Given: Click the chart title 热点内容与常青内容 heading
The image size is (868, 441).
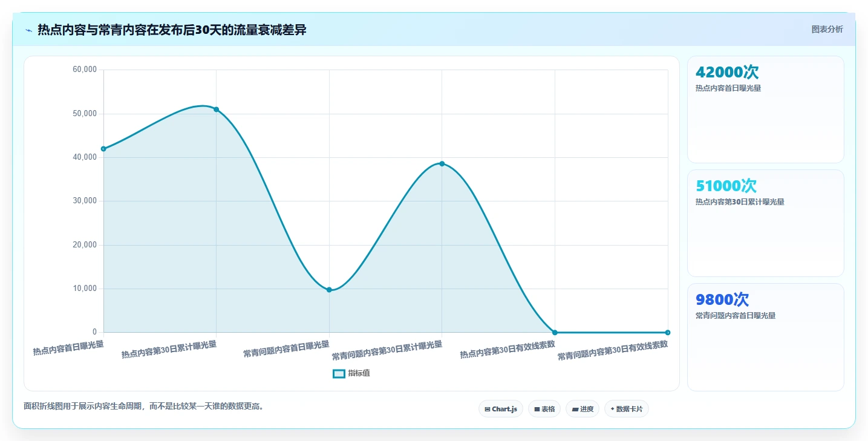Looking at the screenshot, I should [172, 30].
